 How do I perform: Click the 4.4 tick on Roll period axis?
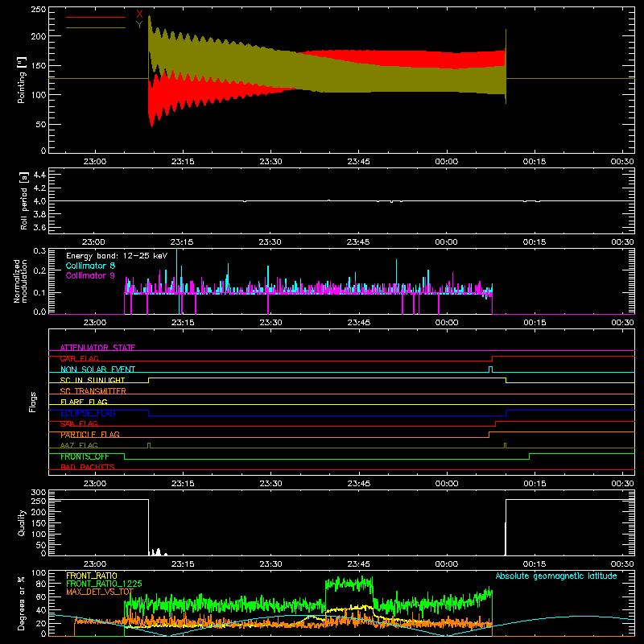[39, 175]
